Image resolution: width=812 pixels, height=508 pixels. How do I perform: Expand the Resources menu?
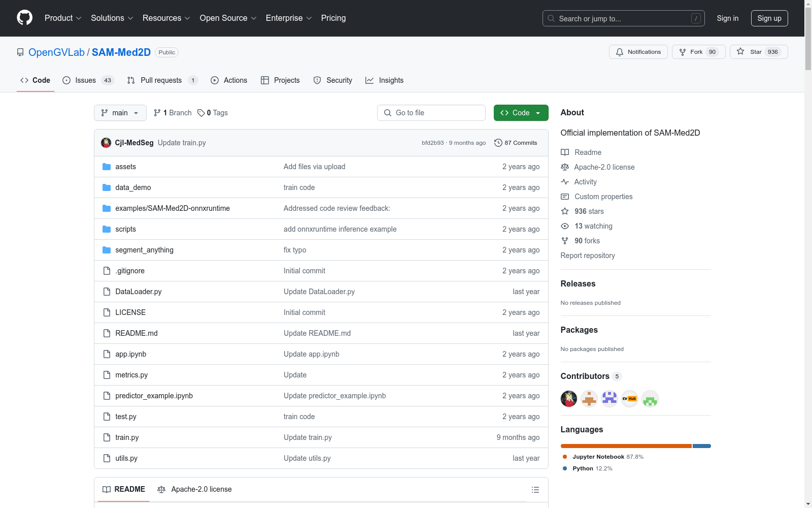pos(166,18)
